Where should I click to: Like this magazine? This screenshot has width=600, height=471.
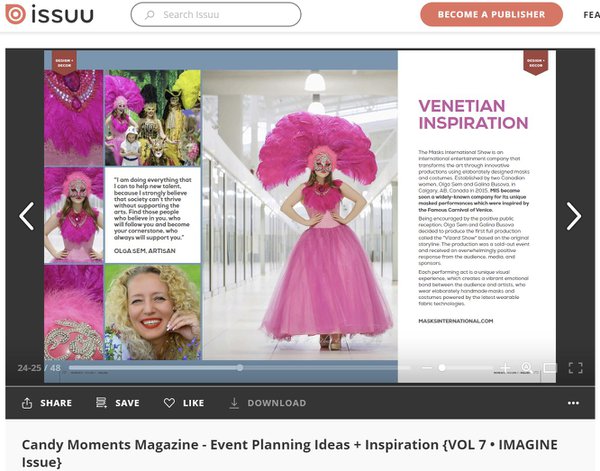(x=184, y=403)
